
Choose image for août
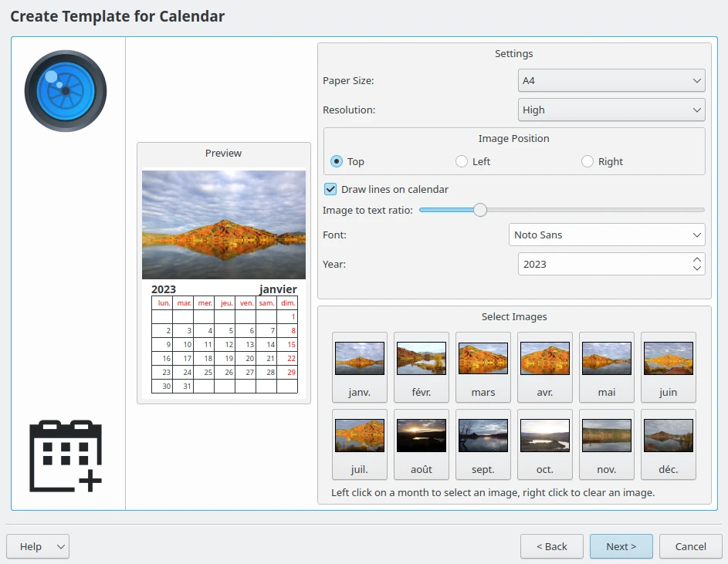tap(422, 444)
